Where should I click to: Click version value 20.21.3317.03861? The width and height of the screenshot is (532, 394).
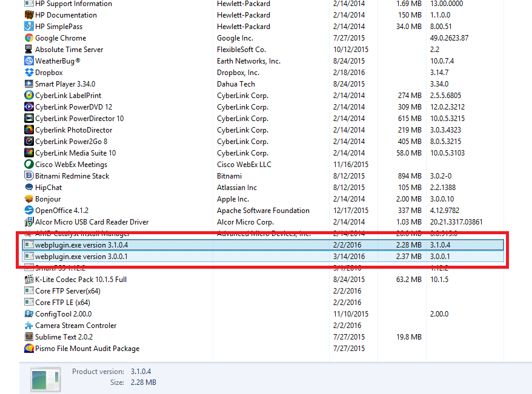pos(456,222)
